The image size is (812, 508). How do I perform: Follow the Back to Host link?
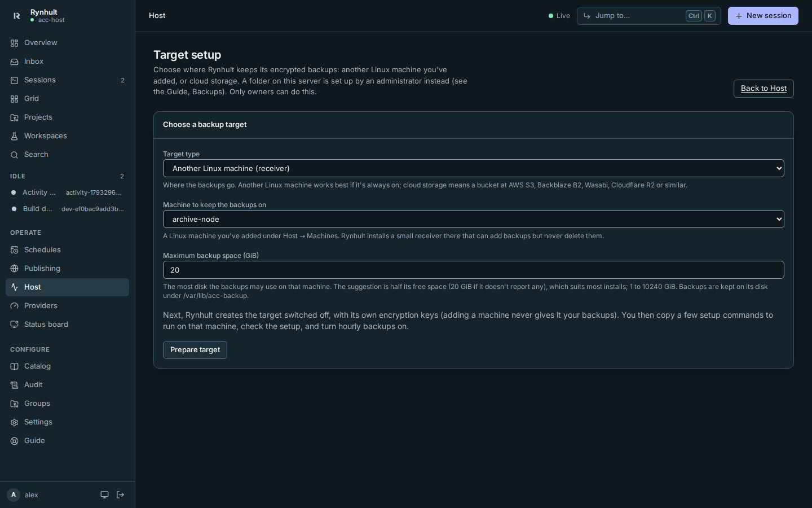click(x=764, y=89)
